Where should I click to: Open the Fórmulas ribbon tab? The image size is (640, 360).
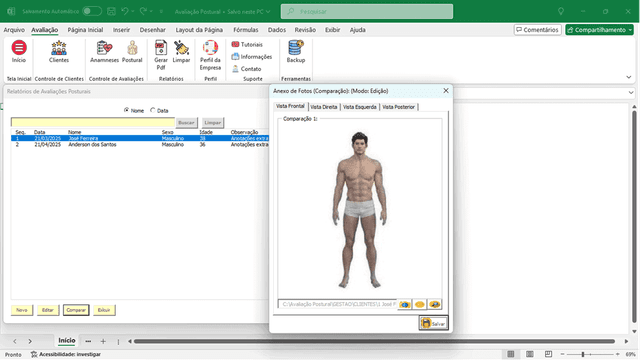tap(246, 30)
